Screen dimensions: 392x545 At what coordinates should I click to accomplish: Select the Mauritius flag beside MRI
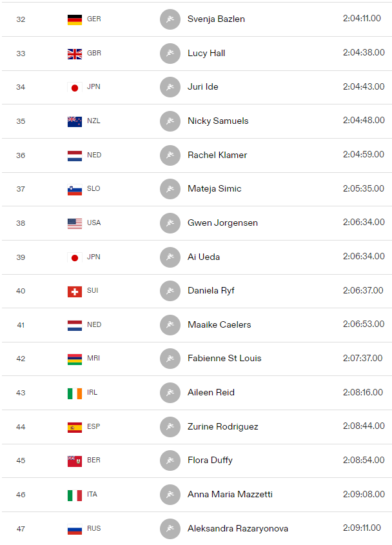[x=75, y=359]
